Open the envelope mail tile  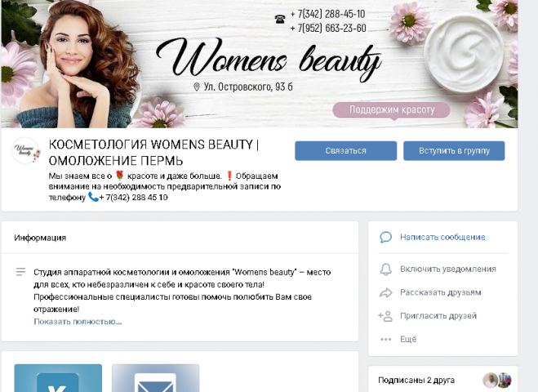155,378
